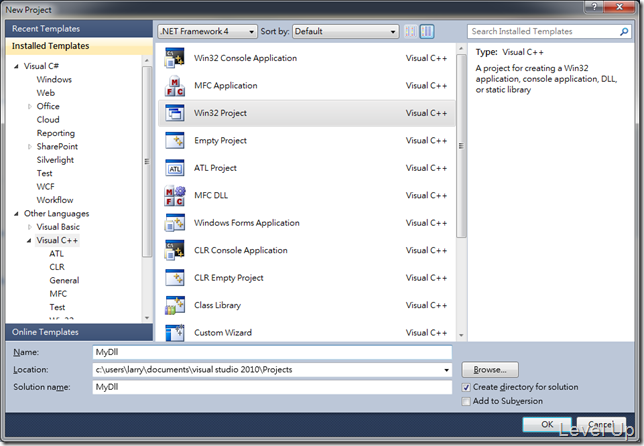Click the Win32 Console Application template icon
644x446 pixels.
[x=175, y=58]
